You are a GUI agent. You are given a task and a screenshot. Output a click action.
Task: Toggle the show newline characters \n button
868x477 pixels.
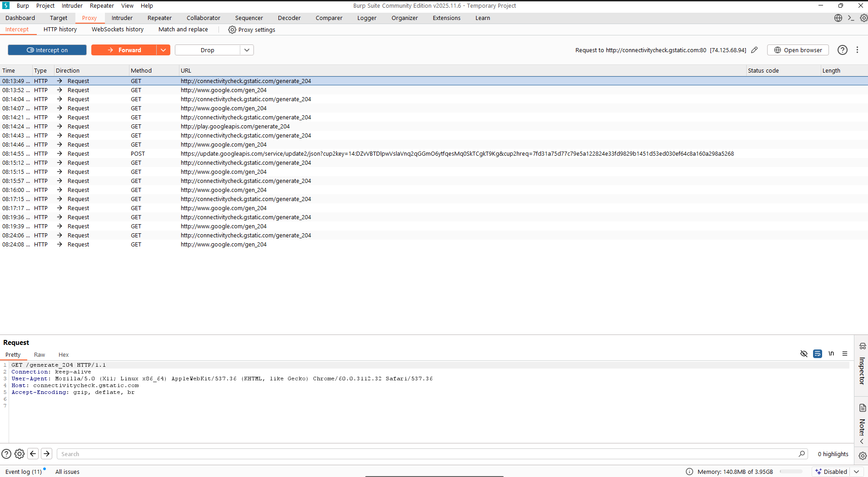[x=831, y=354]
